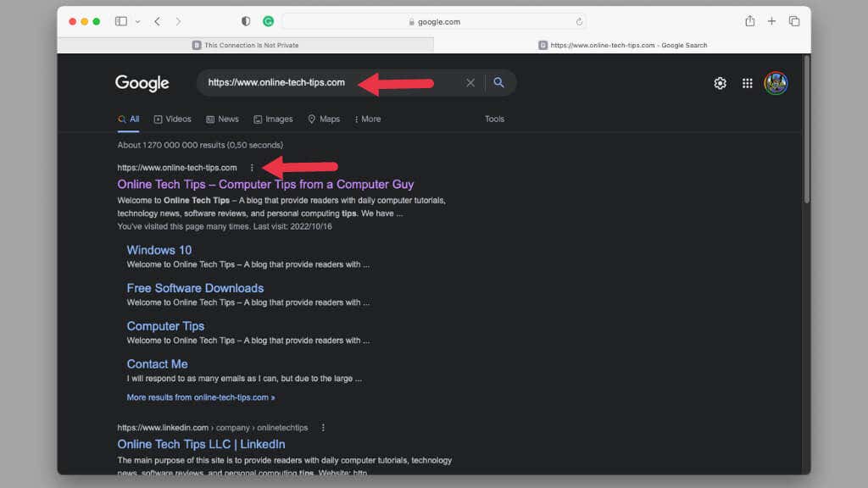
Task: Go back to the previous page
Action: tap(157, 21)
